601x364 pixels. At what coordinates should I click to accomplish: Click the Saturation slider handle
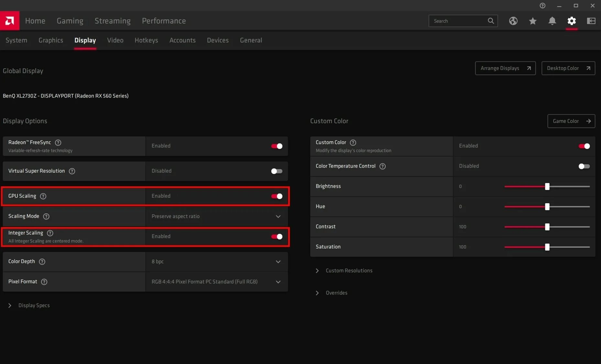click(x=547, y=247)
